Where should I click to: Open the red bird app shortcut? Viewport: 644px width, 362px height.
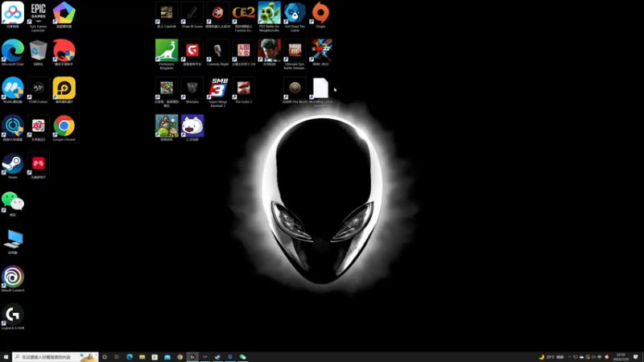64,52
